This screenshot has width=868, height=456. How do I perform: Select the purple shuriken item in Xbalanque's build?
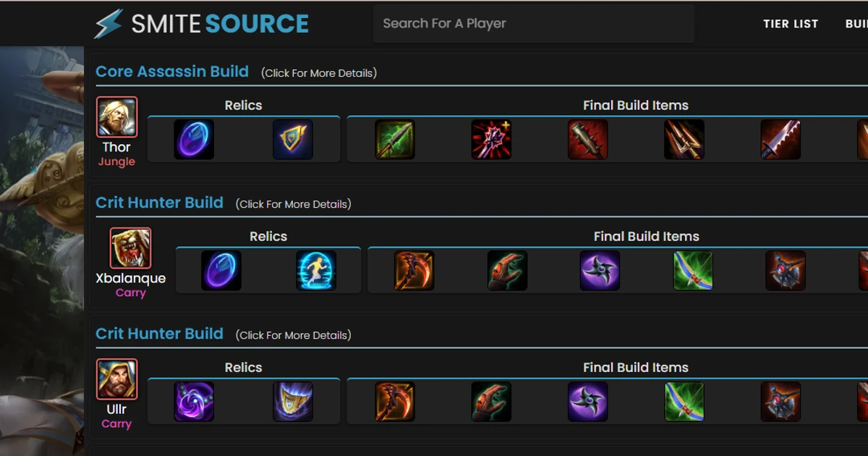pyautogui.click(x=598, y=269)
